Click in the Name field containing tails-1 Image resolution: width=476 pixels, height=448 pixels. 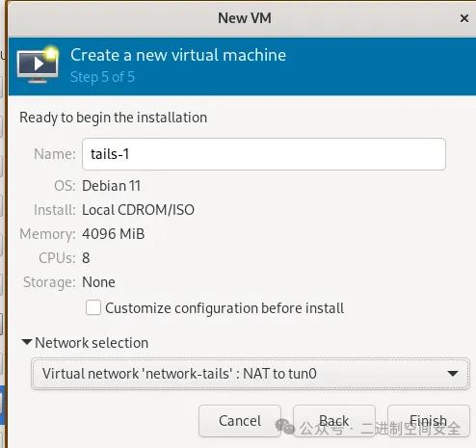point(264,154)
